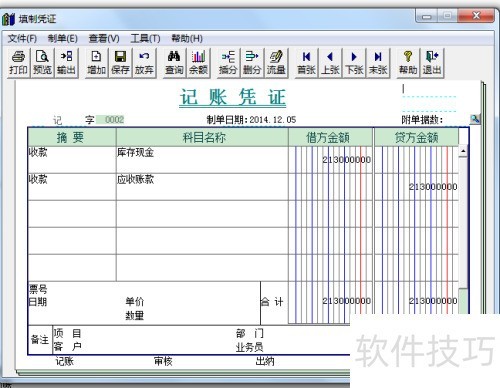Click the 项目 field in 备注
500x388 pixels.
(x=67, y=333)
